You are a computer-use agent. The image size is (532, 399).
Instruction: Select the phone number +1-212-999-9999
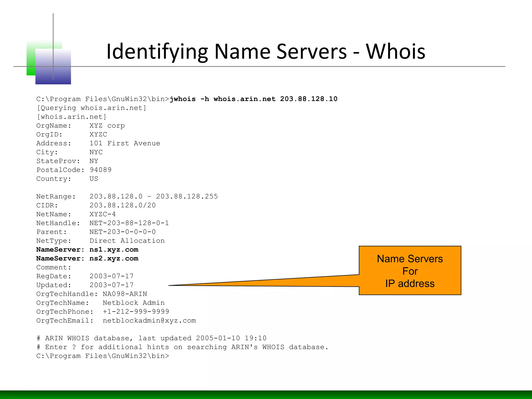[x=136, y=312]
